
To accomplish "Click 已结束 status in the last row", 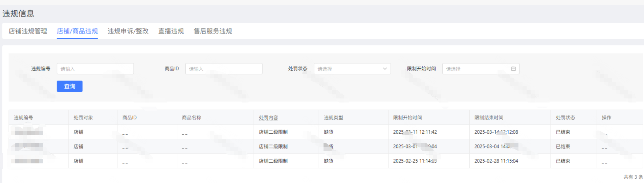I will (563, 161).
